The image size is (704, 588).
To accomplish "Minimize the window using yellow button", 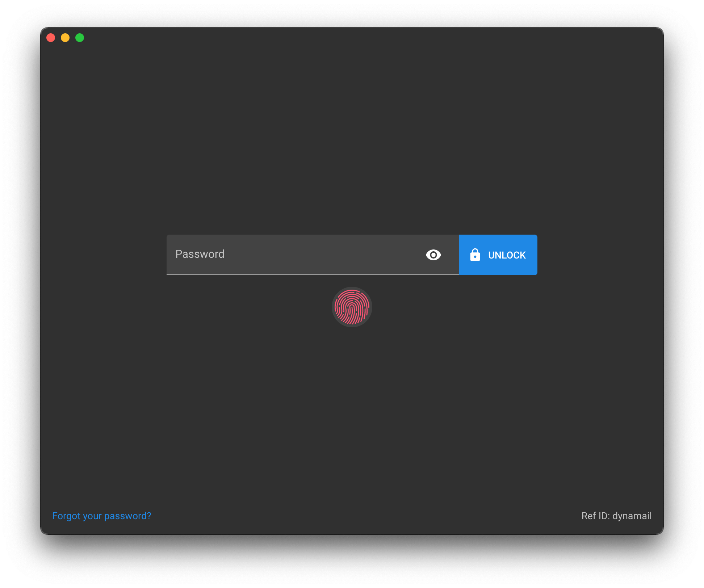I will click(x=65, y=38).
